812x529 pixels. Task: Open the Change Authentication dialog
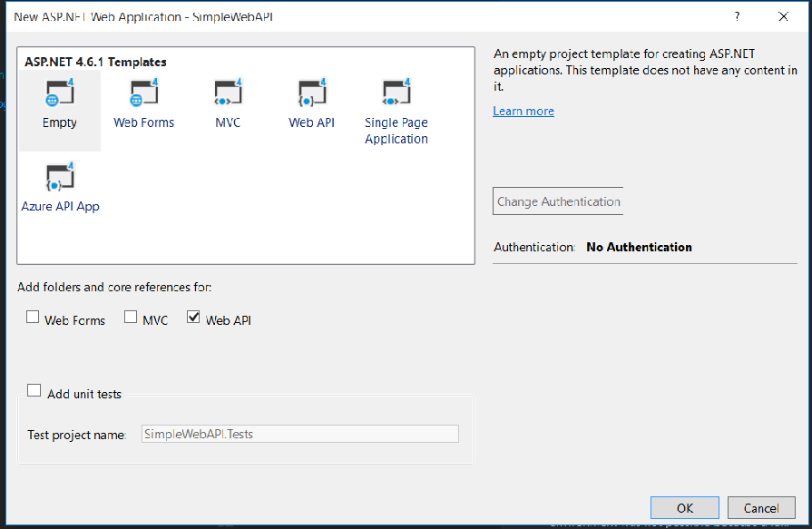click(557, 201)
